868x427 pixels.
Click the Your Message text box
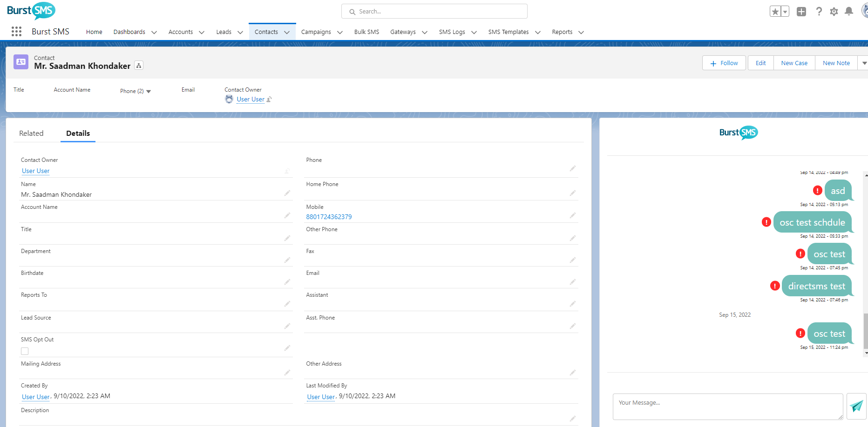(727, 407)
